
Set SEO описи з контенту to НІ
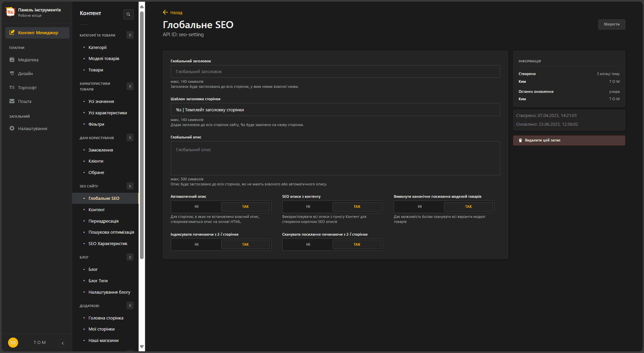308,207
